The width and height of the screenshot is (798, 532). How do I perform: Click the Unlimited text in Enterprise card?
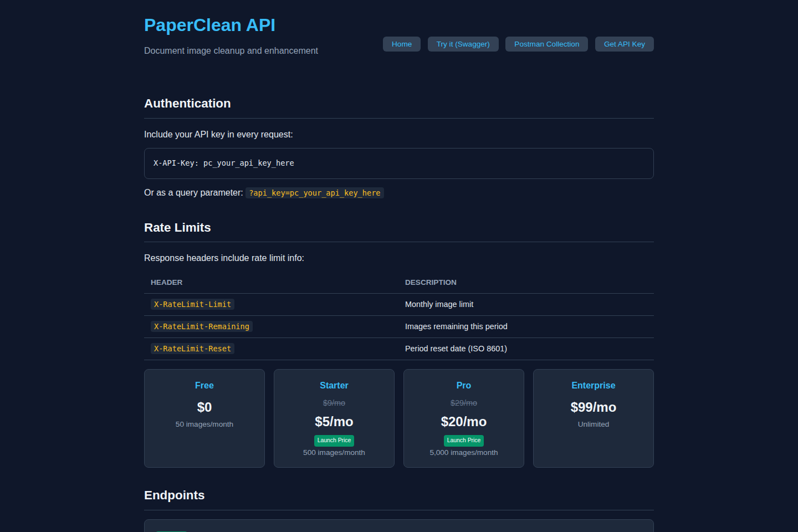click(x=594, y=424)
